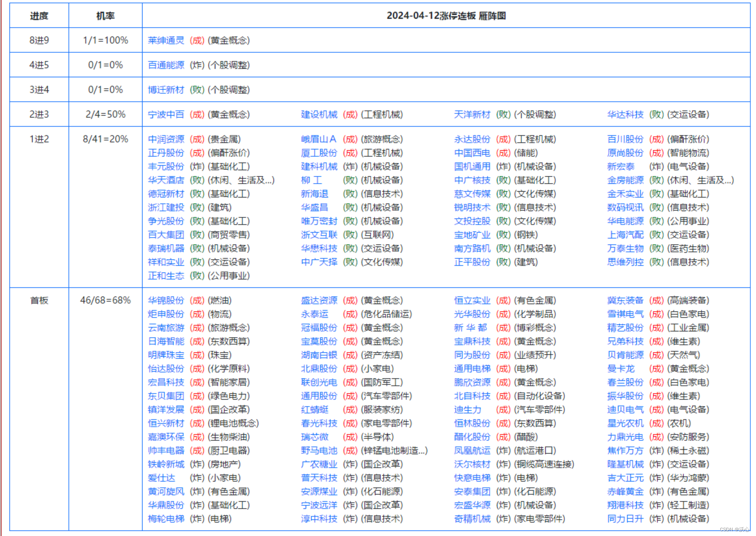Open the 通用电梯 stock link

(472, 369)
